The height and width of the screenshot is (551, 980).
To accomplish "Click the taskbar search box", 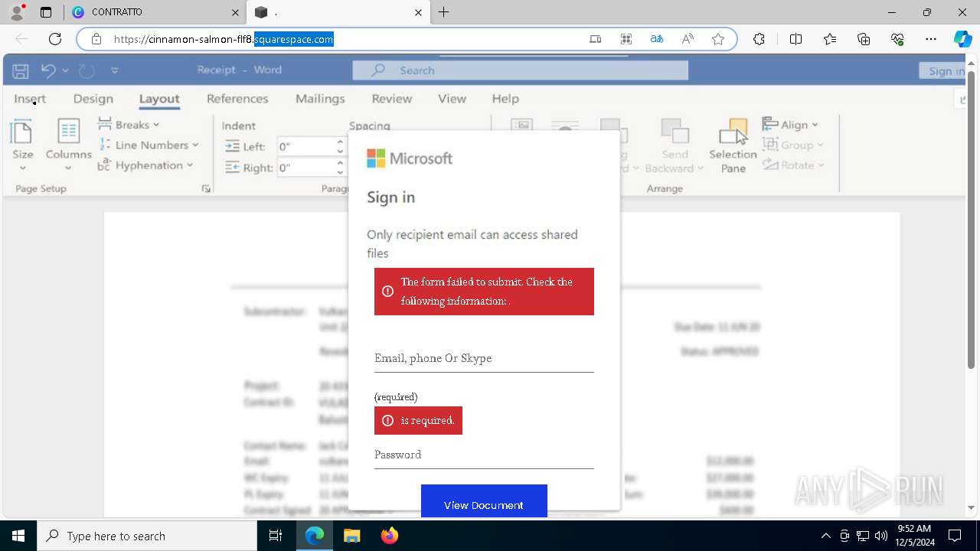I will tap(146, 536).
